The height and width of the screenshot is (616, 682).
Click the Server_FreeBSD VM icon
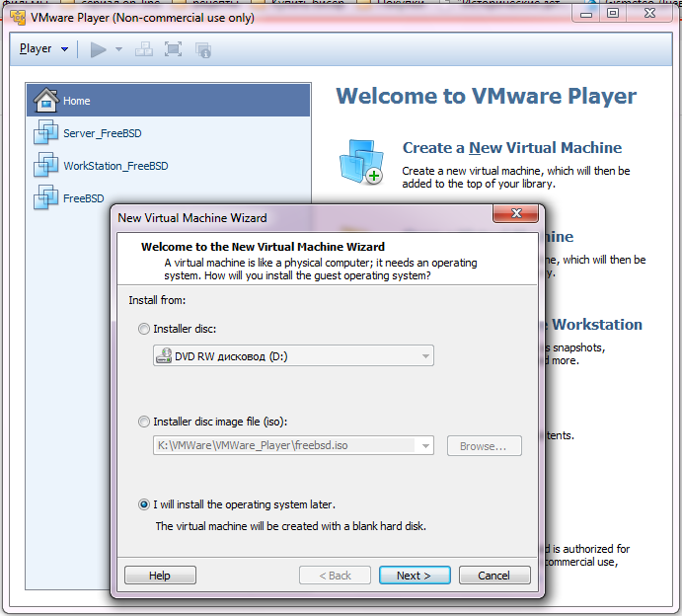pyautogui.click(x=45, y=132)
